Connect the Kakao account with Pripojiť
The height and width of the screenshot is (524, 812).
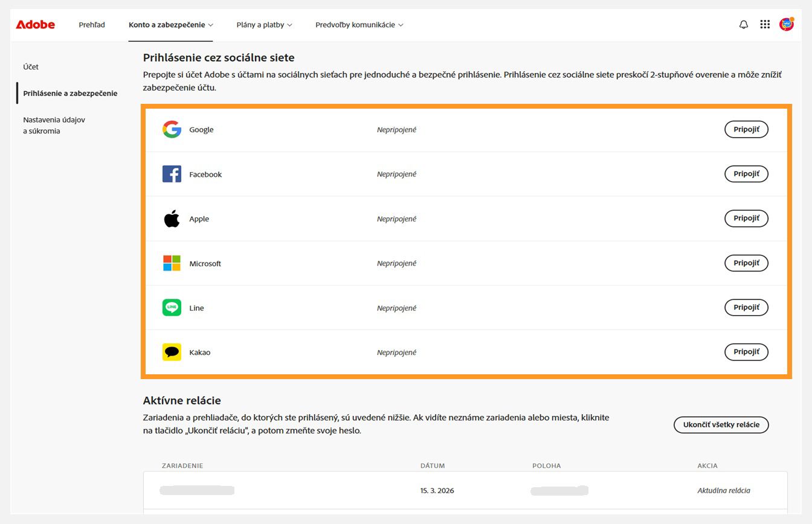pos(746,352)
